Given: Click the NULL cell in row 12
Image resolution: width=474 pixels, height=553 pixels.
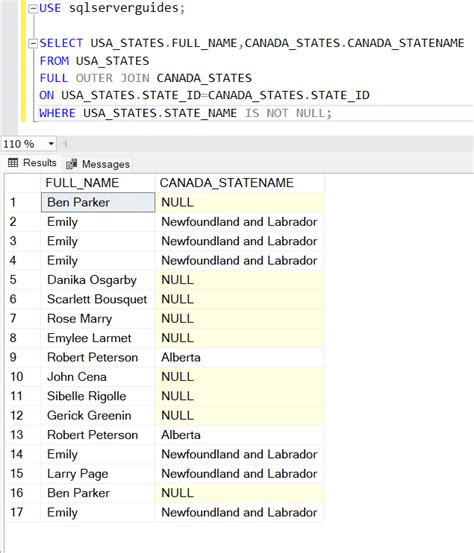Looking at the screenshot, I should pyautogui.click(x=239, y=416).
